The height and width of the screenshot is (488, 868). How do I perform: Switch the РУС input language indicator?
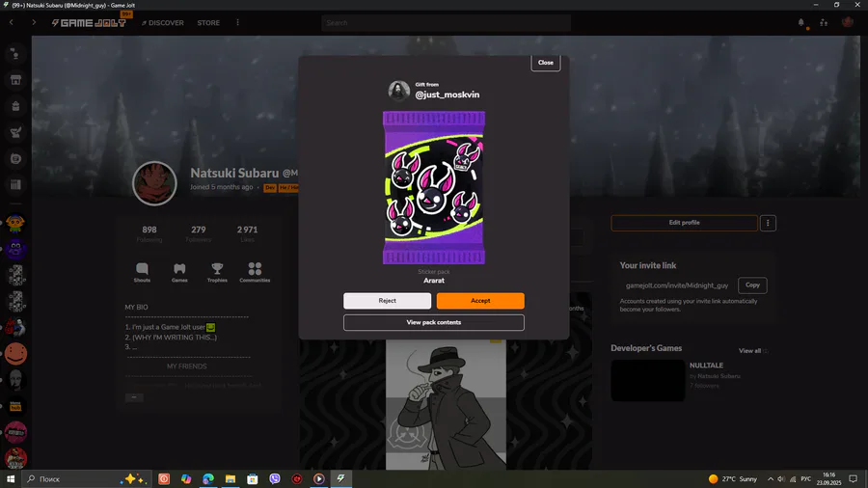click(806, 478)
